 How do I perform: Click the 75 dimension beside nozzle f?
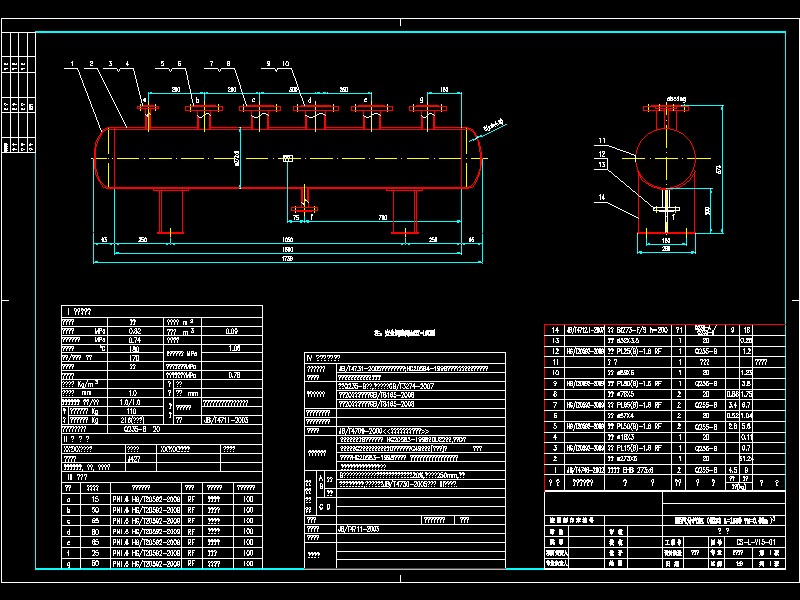click(x=296, y=218)
